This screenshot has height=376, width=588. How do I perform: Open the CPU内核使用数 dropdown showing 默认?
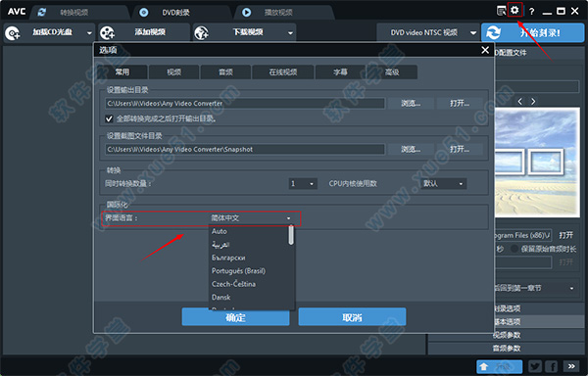tap(444, 184)
